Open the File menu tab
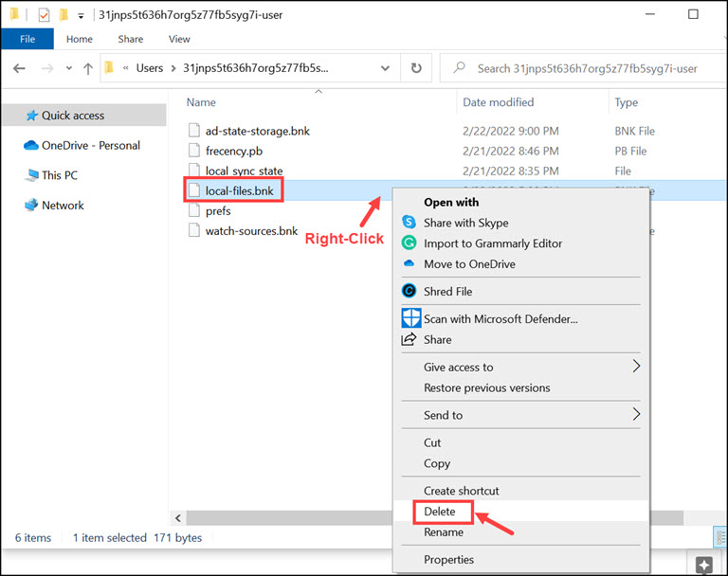The height and width of the screenshot is (576, 728). pyautogui.click(x=27, y=39)
